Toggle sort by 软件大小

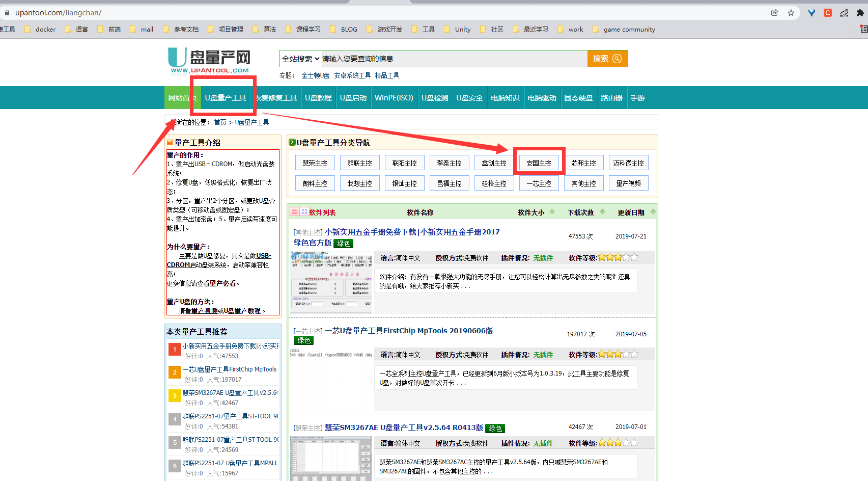coord(553,212)
